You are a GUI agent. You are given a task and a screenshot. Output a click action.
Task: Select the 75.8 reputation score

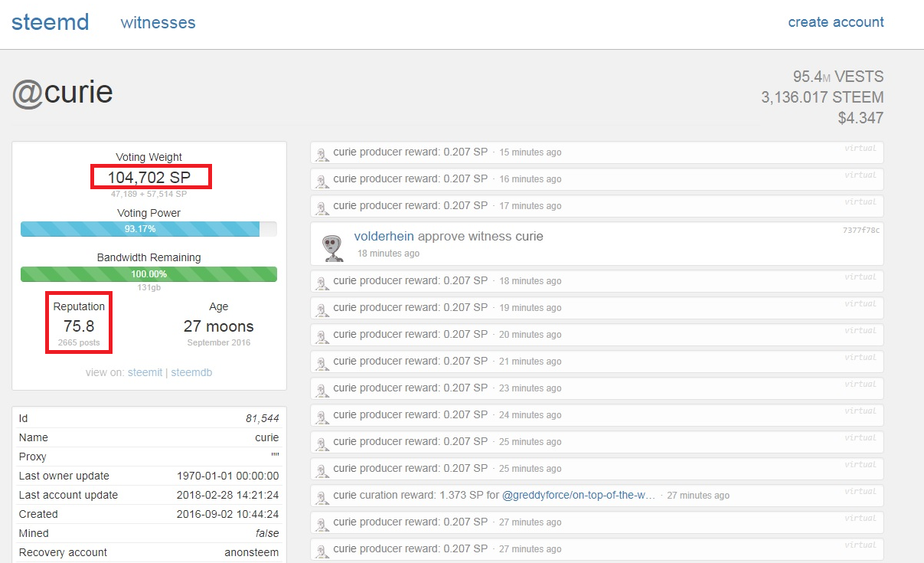(79, 326)
